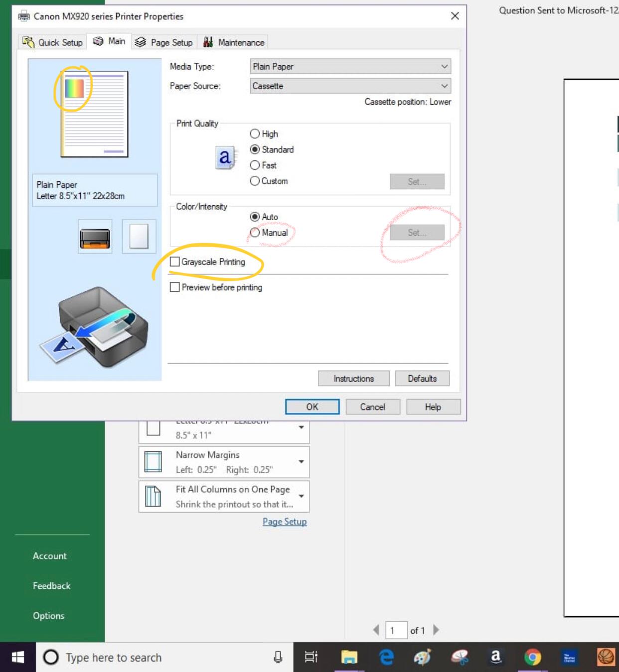The image size is (619, 672).
Task: Click the document page preview thumbnail
Action: coord(95,114)
